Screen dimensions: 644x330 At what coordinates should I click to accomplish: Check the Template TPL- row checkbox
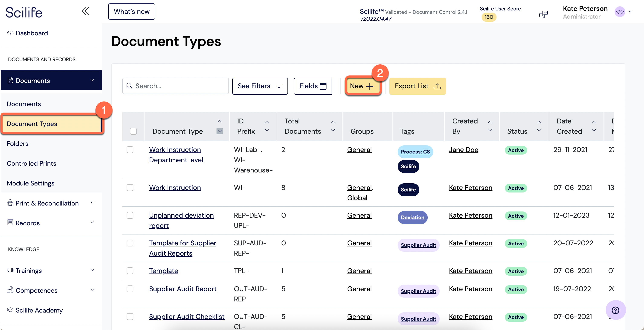point(130,271)
